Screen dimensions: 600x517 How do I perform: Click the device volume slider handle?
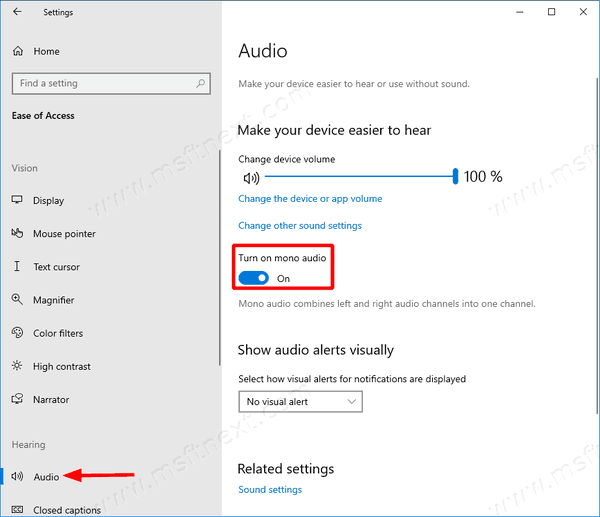coord(455,176)
